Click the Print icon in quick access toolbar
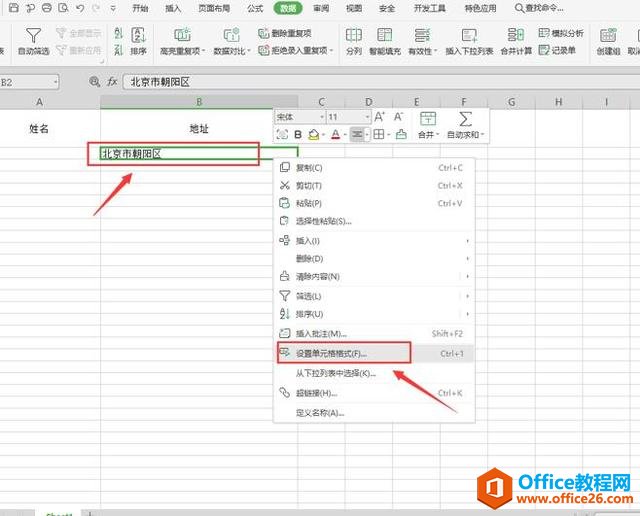Screen dimensions: 640x516 click(47, 7)
